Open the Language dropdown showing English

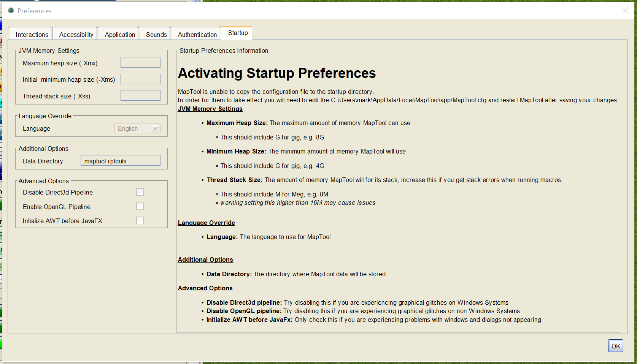coord(138,128)
